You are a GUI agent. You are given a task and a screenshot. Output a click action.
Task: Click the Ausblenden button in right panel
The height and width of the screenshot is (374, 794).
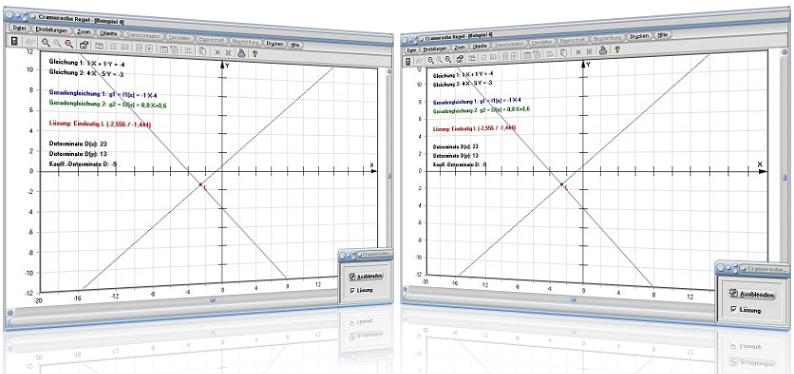pyautogui.click(x=751, y=294)
